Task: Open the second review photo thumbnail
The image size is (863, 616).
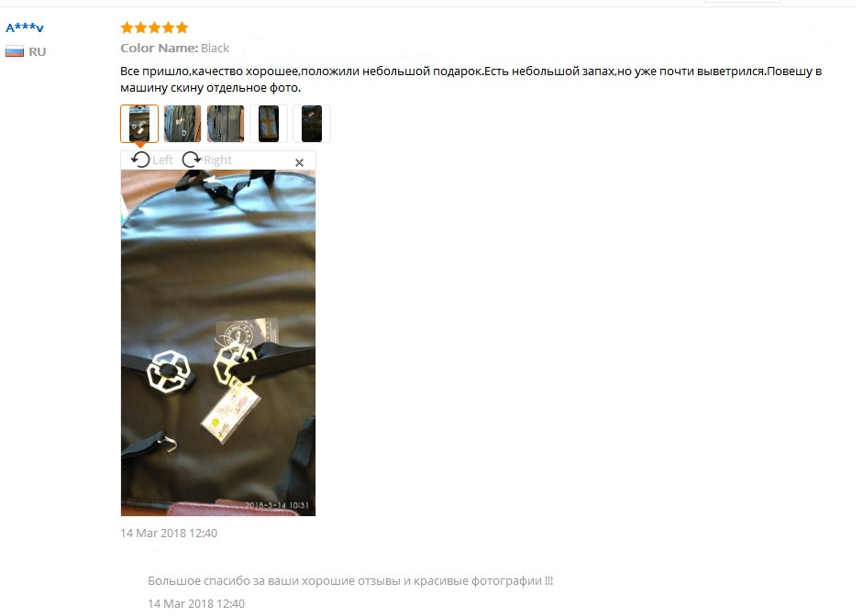Action: (x=183, y=124)
